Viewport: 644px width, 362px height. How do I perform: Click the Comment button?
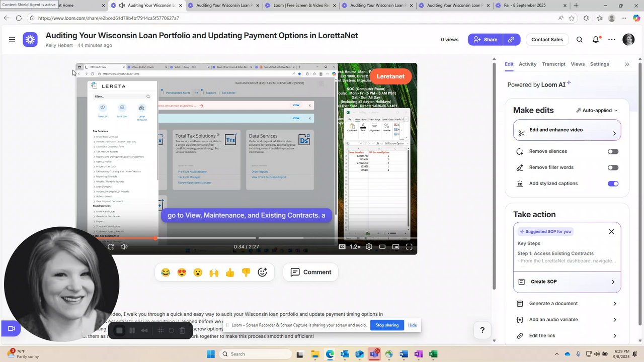pos(310,273)
